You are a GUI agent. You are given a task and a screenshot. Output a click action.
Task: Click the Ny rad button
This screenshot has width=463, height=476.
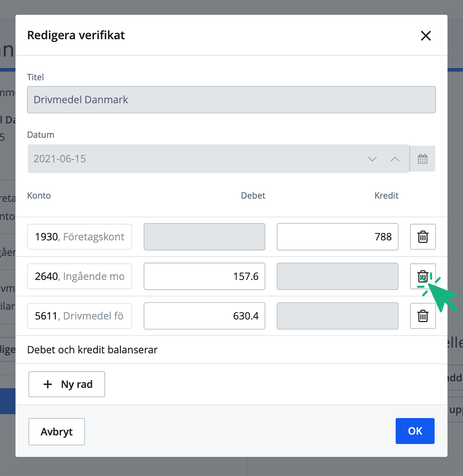[x=67, y=384]
